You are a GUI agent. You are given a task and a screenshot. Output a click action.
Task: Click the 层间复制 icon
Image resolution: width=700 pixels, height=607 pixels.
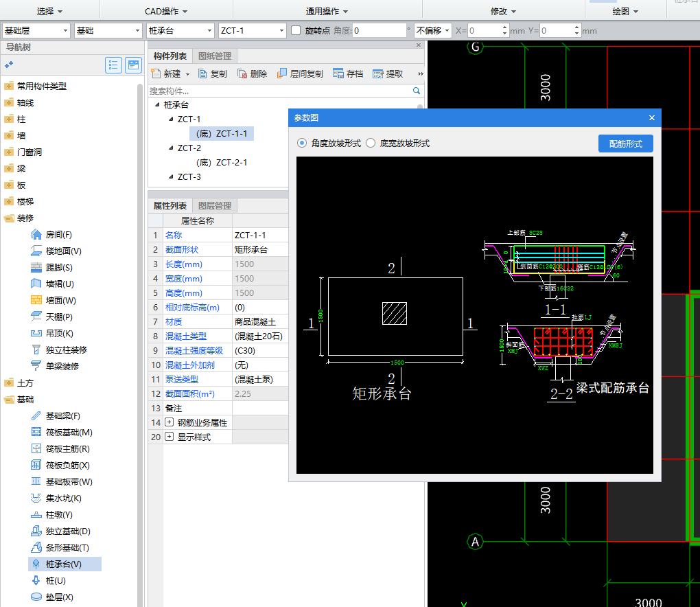pyautogui.click(x=281, y=73)
